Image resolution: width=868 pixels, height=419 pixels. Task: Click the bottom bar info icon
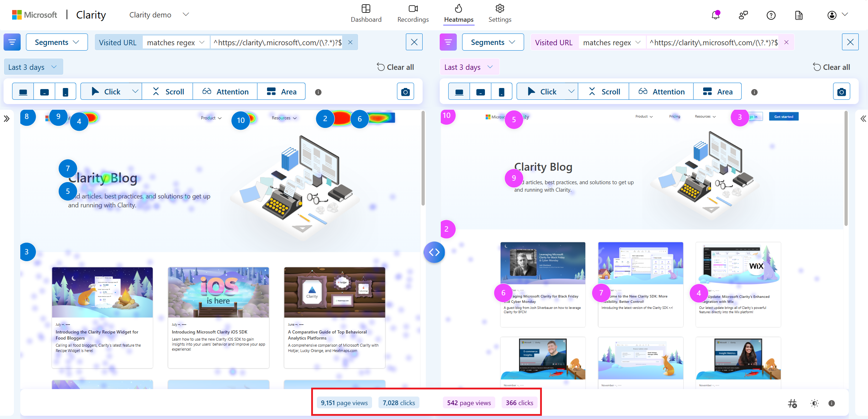pos(832,403)
